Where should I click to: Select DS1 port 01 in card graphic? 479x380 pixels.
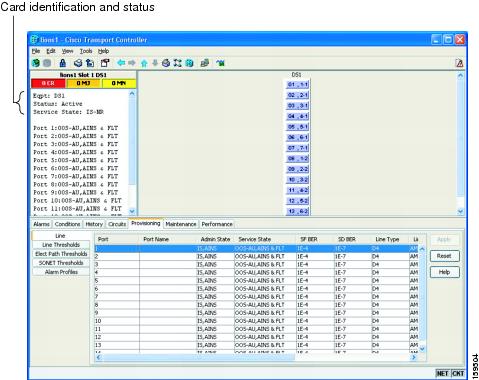298,84
